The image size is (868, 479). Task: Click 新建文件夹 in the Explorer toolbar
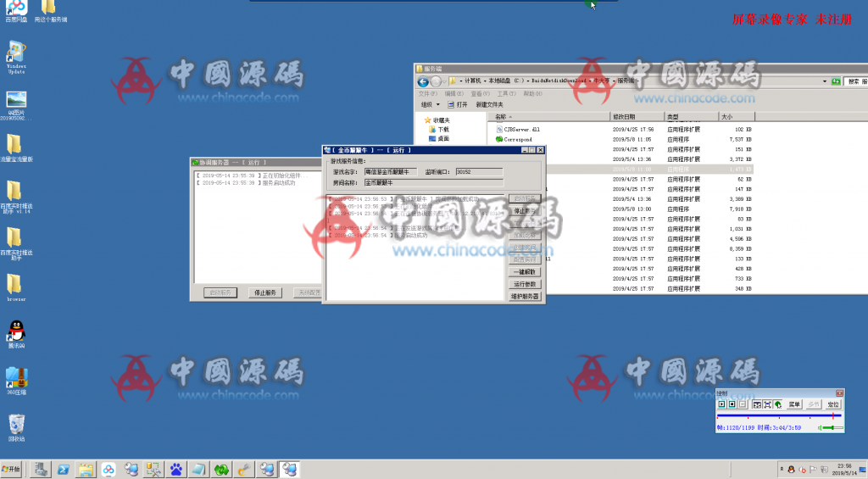pos(489,104)
